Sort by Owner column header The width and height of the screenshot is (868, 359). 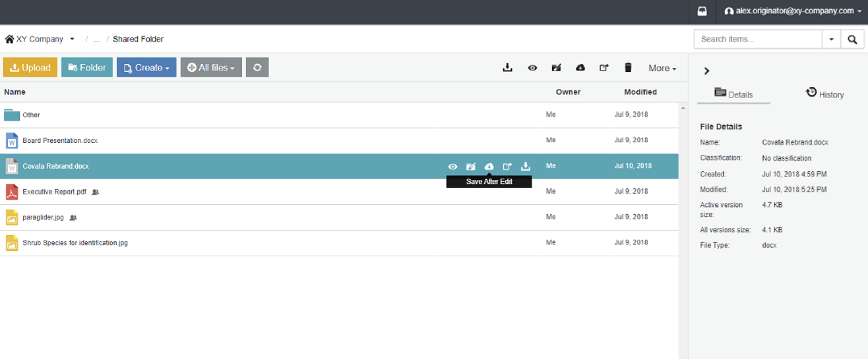[x=568, y=92]
